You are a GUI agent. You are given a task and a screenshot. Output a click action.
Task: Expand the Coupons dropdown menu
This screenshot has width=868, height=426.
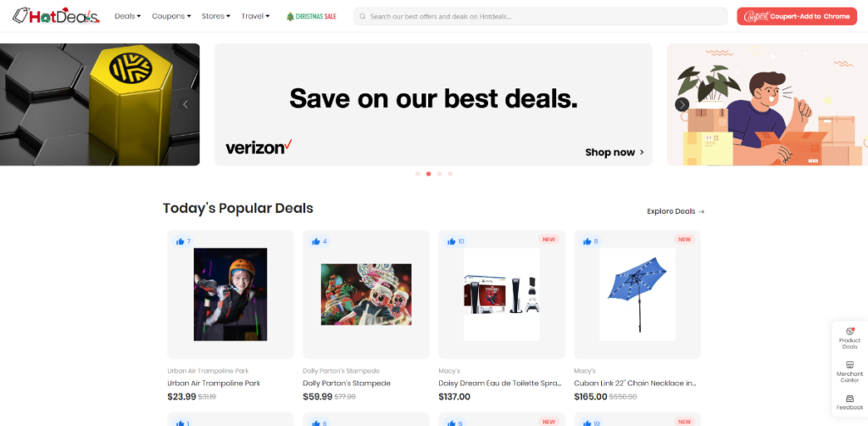tap(171, 16)
